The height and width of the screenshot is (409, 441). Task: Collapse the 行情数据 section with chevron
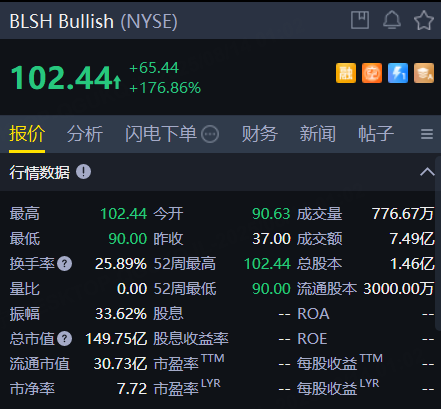tap(427, 172)
